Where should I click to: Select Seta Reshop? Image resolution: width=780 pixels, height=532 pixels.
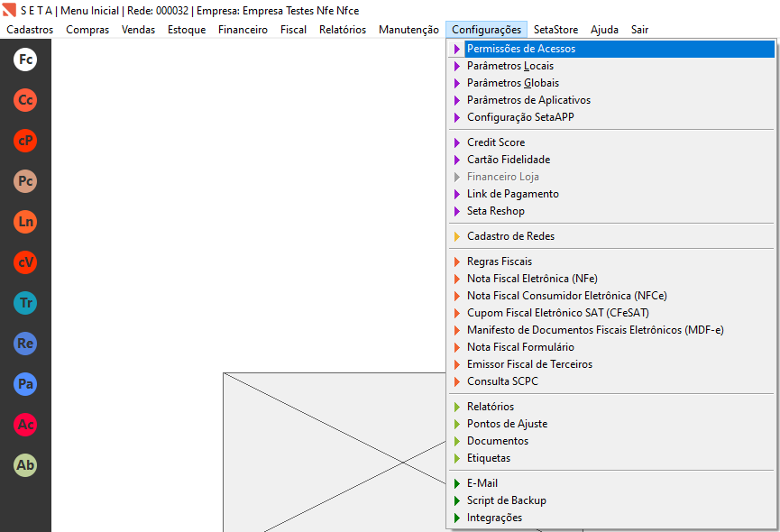pyautogui.click(x=612, y=211)
